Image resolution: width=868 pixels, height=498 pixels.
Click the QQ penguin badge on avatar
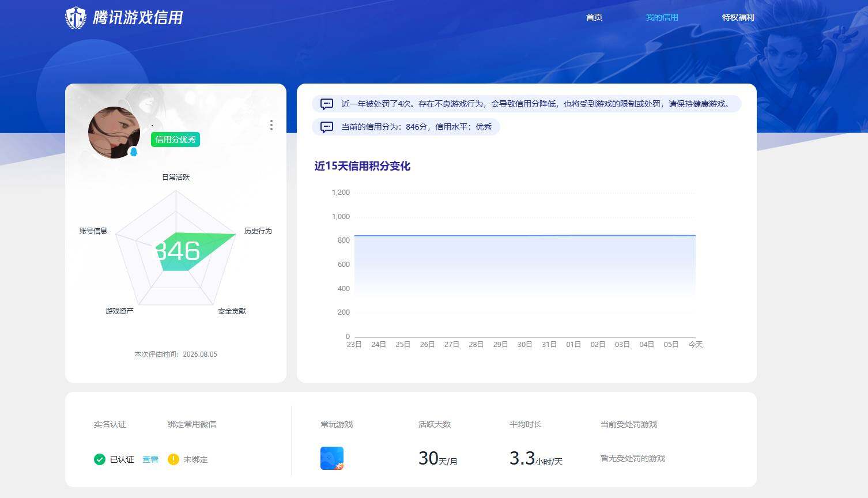[x=134, y=152]
